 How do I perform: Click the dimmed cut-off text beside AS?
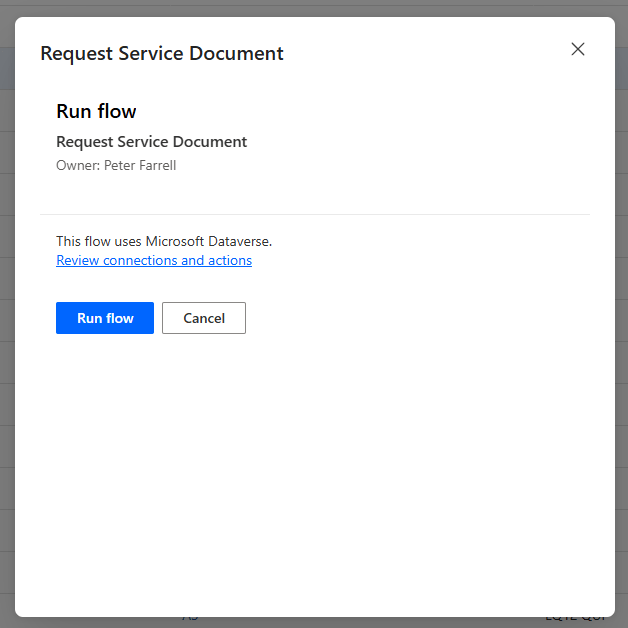(x=575, y=620)
